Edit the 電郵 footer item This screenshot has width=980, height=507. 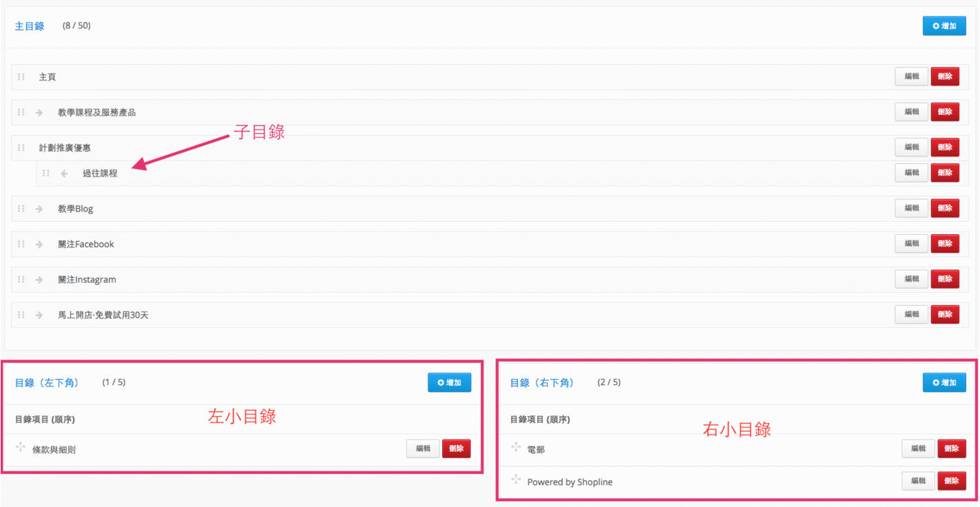pos(919,448)
